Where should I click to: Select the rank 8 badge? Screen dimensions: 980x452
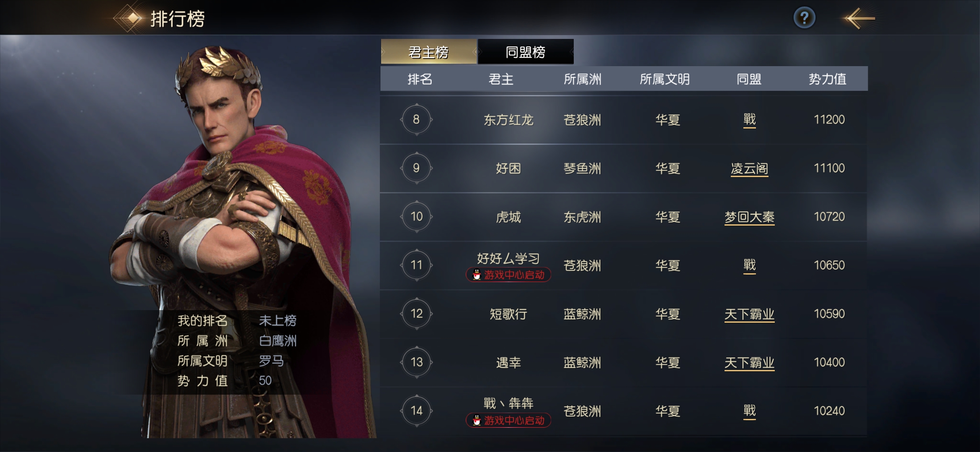[x=416, y=120]
